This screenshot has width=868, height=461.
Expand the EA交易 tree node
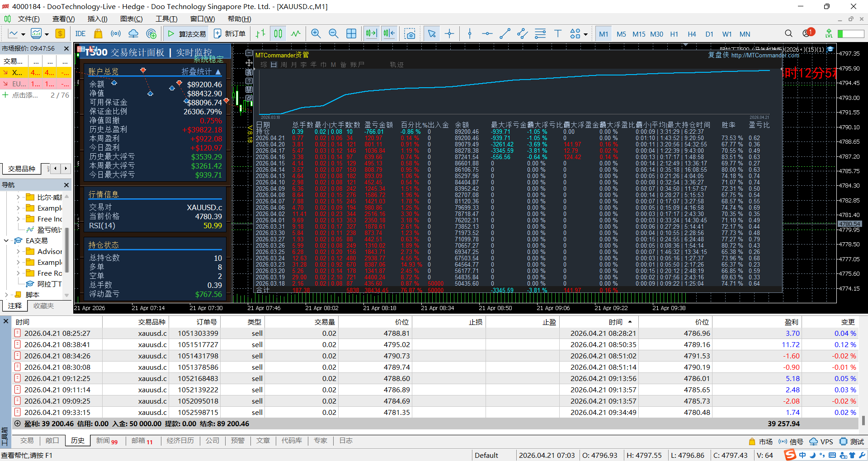6,240
